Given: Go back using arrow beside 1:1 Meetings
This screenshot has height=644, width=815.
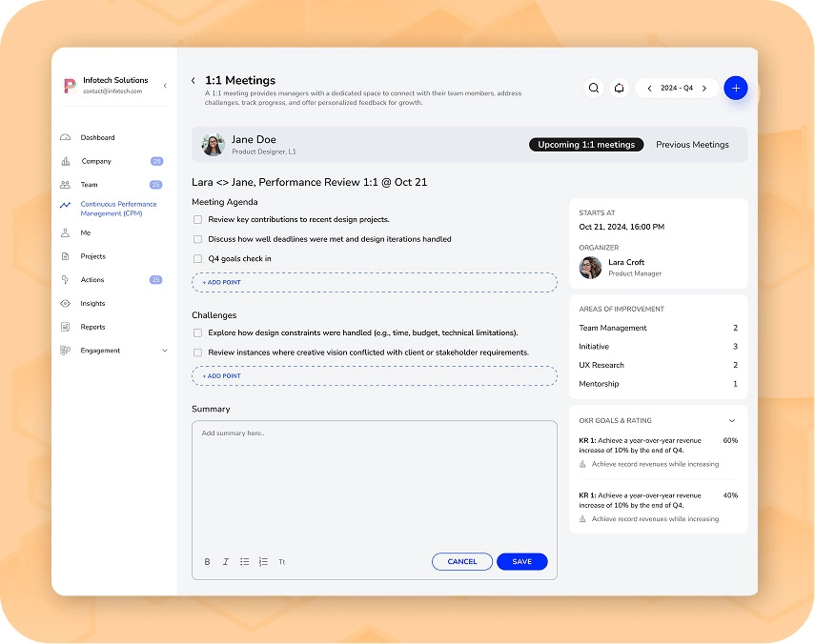Looking at the screenshot, I should pos(194,81).
